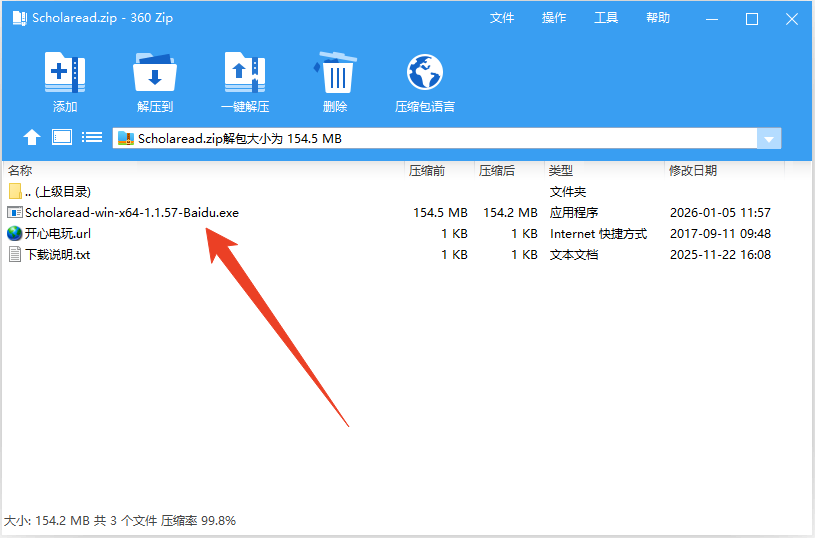
Task: Select the 开心电玩.url file name
Action: (x=58, y=233)
